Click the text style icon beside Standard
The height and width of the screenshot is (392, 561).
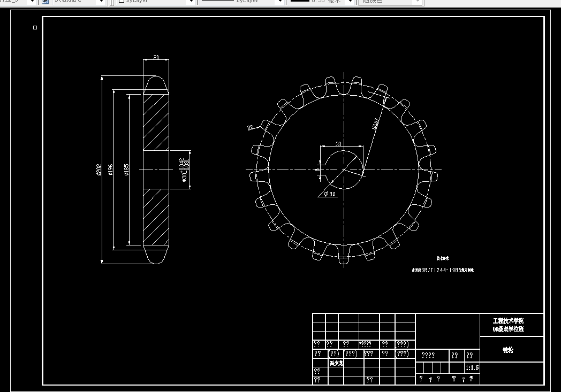pyautogui.click(x=46, y=2)
